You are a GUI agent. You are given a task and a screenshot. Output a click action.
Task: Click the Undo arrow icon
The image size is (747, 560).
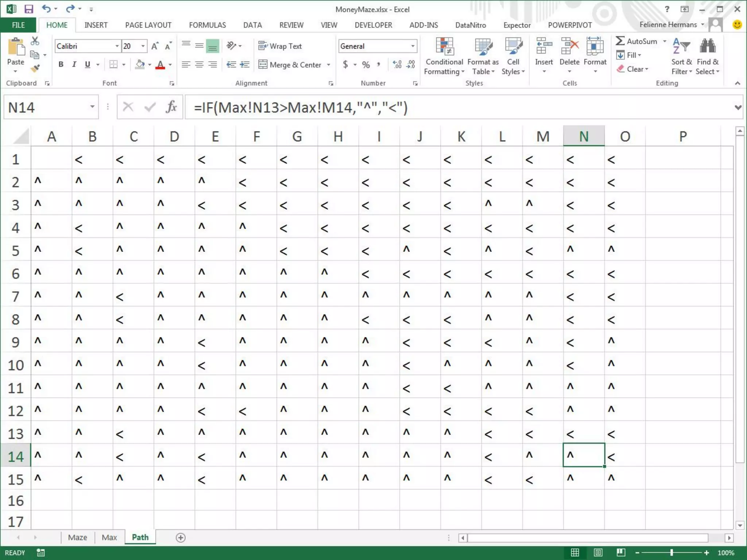click(46, 8)
